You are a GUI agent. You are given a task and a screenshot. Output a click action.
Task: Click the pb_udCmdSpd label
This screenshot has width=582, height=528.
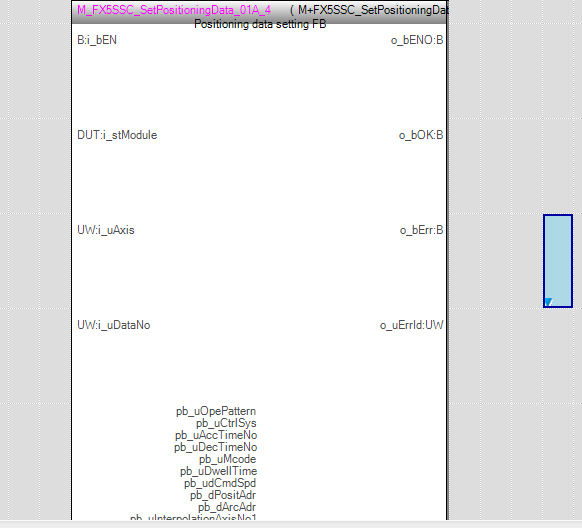click(x=220, y=483)
